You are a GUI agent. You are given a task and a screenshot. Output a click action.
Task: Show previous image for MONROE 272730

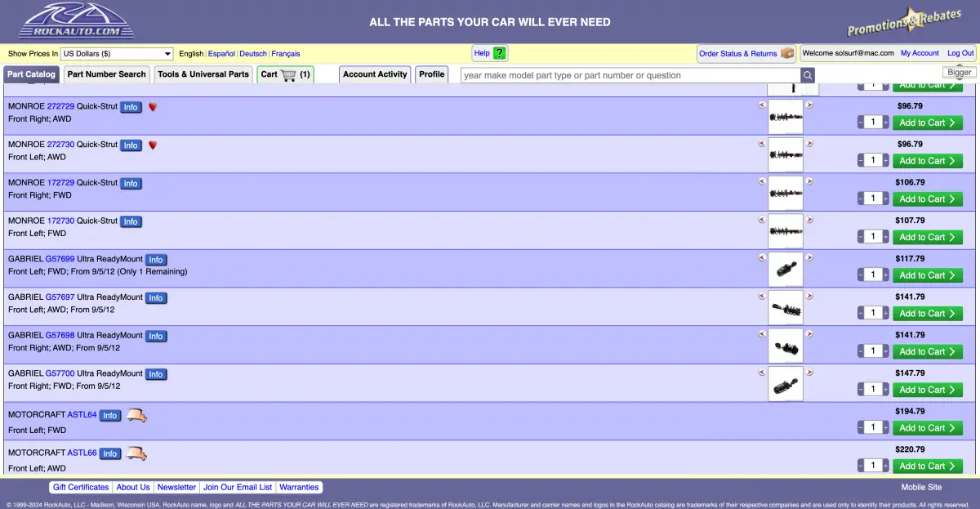[x=762, y=143]
